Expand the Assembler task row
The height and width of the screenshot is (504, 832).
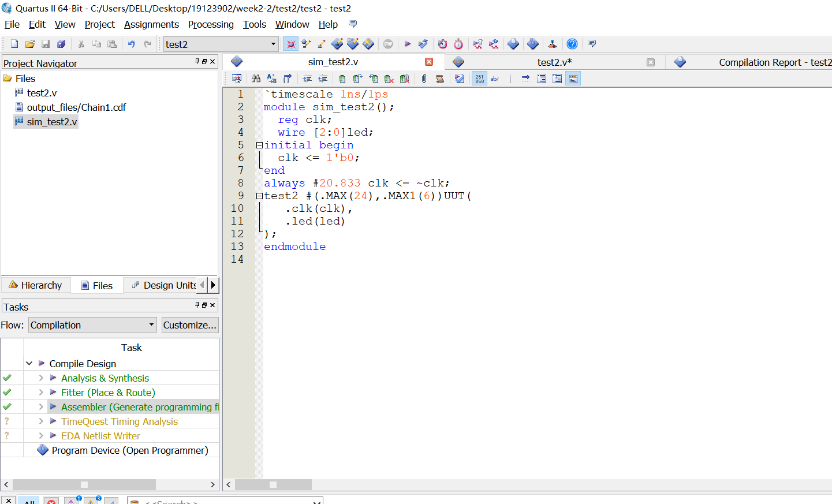coord(41,407)
